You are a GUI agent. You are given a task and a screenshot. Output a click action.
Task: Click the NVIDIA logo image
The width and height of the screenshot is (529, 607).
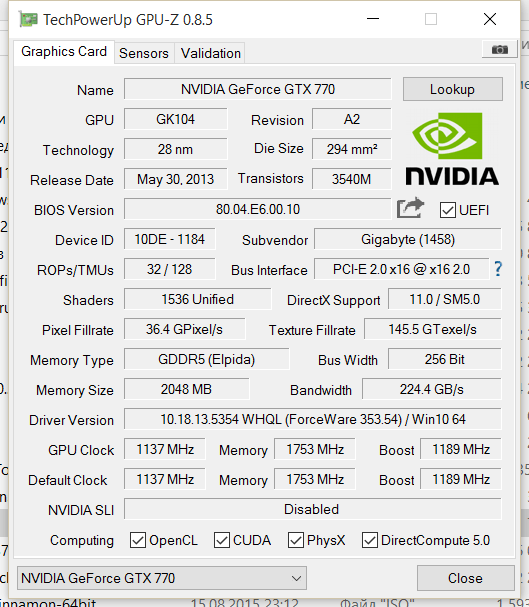[x=452, y=149]
